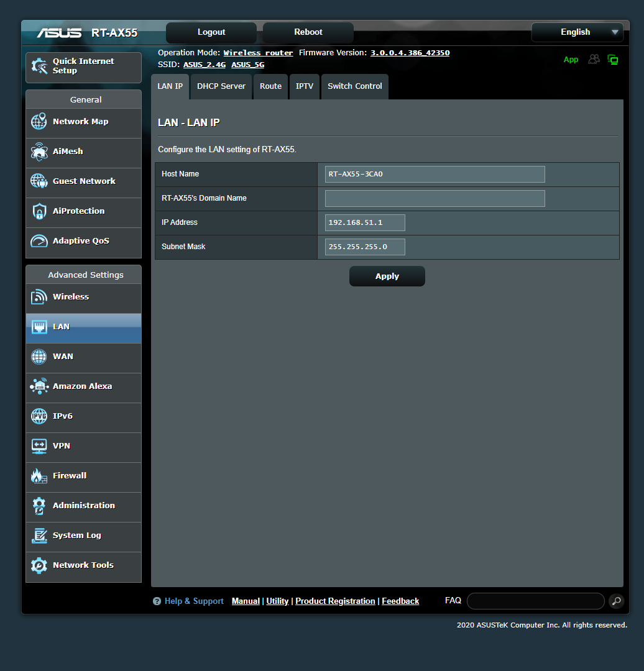This screenshot has height=671, width=644.
Task: Switch to the DHCP Server tab
Action: click(x=221, y=86)
